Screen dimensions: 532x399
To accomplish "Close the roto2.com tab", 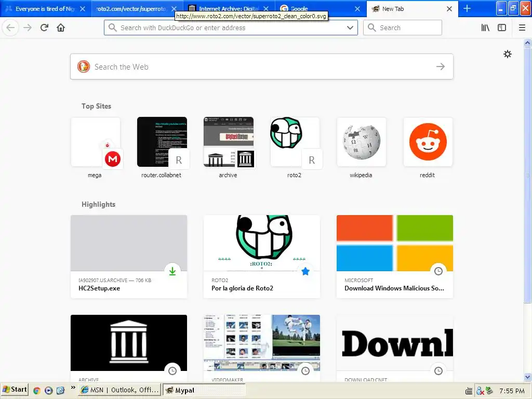I will pyautogui.click(x=174, y=9).
